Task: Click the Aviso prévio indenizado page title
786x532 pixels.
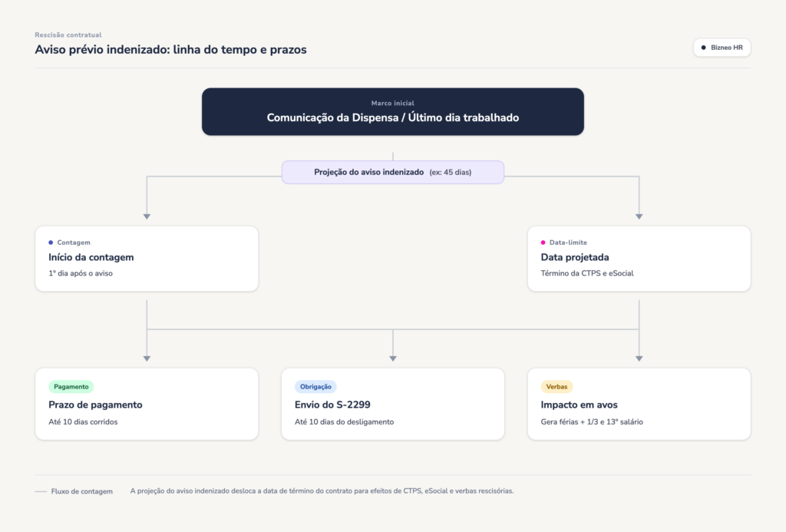Action: point(170,50)
